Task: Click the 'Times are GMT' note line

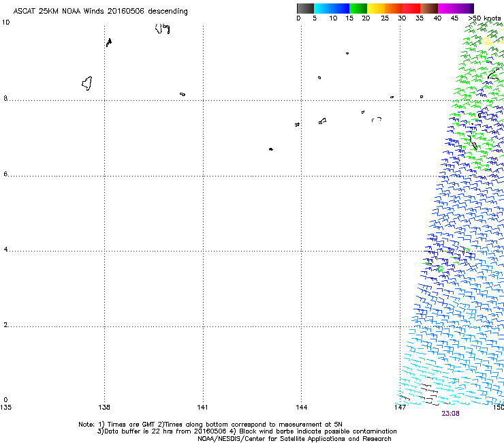Action: click(x=210, y=425)
